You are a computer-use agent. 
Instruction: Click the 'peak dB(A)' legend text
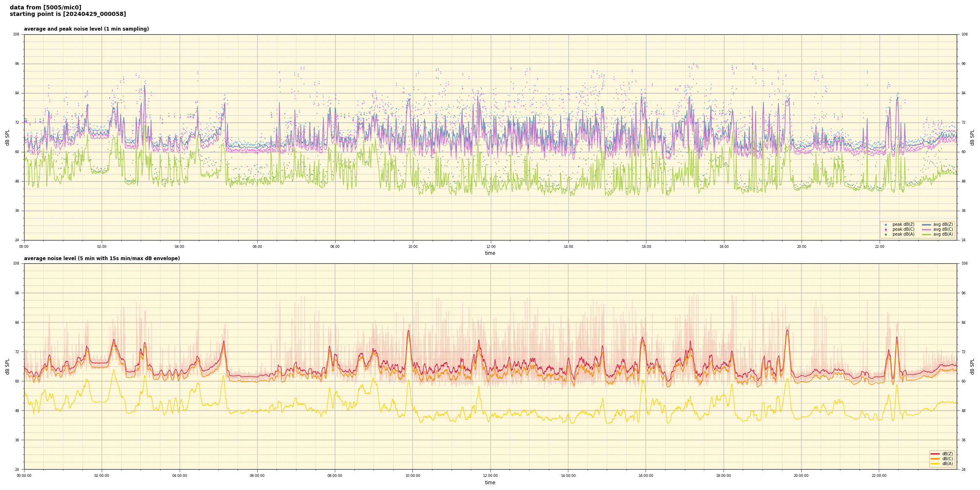(x=903, y=234)
